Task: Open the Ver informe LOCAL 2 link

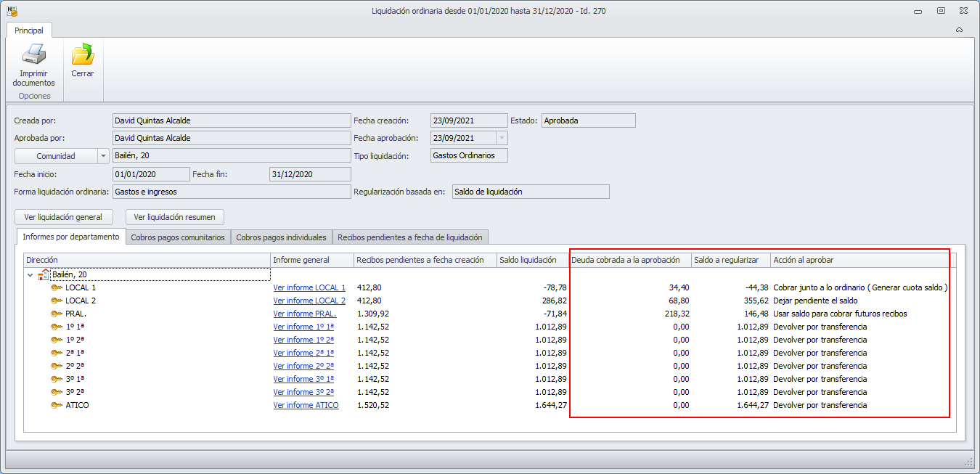Action: point(309,301)
